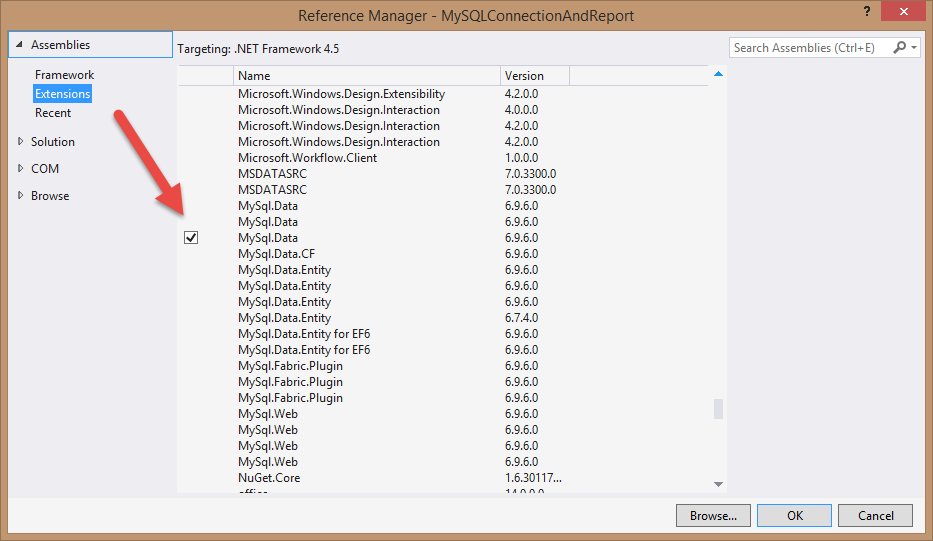
Task: Select the Microsoft.Workflow.Client assembly
Action: pyautogui.click(x=443, y=158)
